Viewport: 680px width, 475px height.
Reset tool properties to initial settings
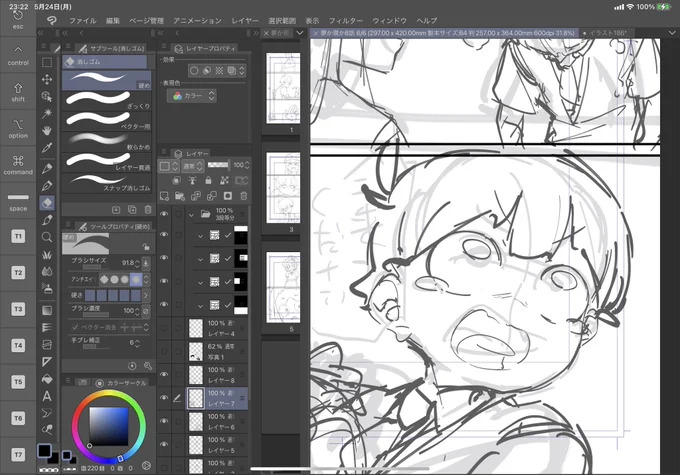click(x=132, y=366)
